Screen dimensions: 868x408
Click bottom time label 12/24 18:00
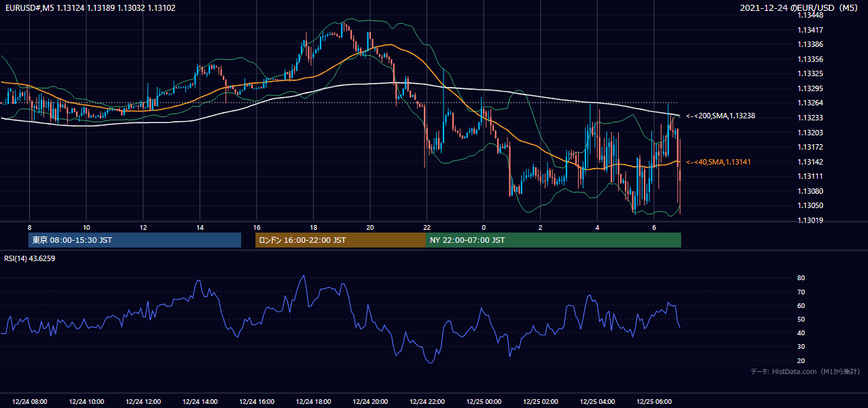coord(313,401)
